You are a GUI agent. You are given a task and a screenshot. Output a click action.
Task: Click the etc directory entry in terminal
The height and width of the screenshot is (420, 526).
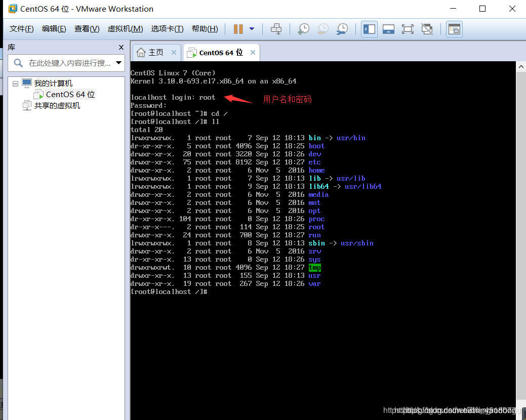point(315,162)
